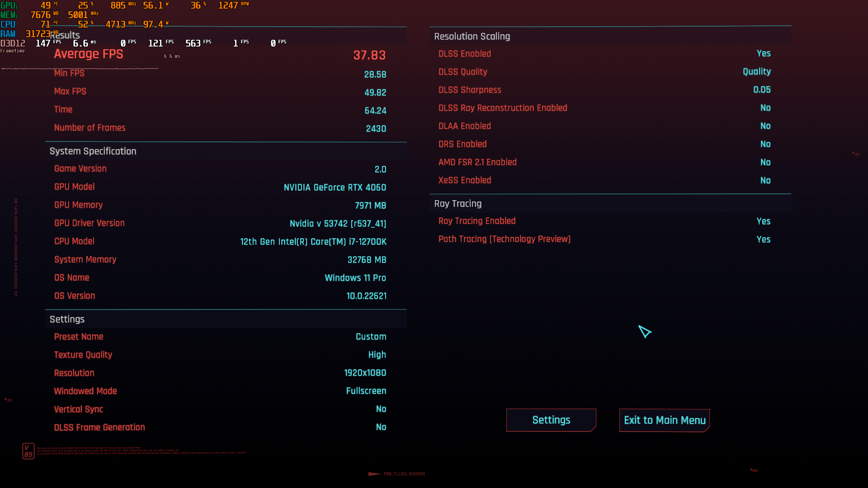
Task: Click the CPU label in overlay
Action: point(8,24)
